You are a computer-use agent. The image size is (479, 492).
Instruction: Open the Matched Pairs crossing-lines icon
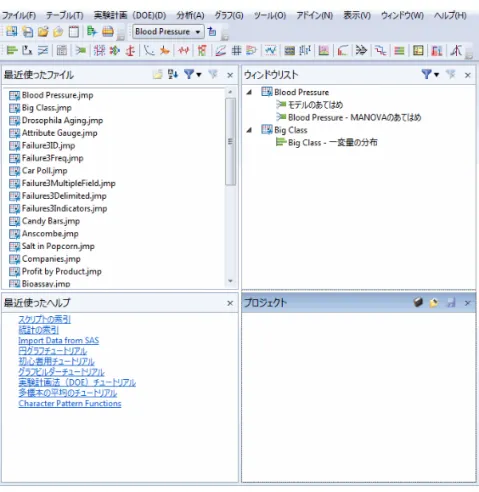43,51
